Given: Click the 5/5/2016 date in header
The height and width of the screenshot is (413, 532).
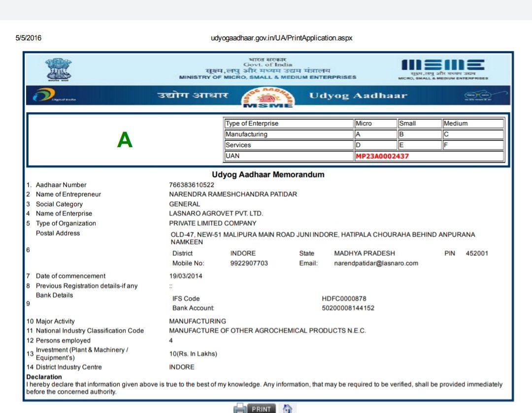Looking at the screenshot, I should point(29,38).
